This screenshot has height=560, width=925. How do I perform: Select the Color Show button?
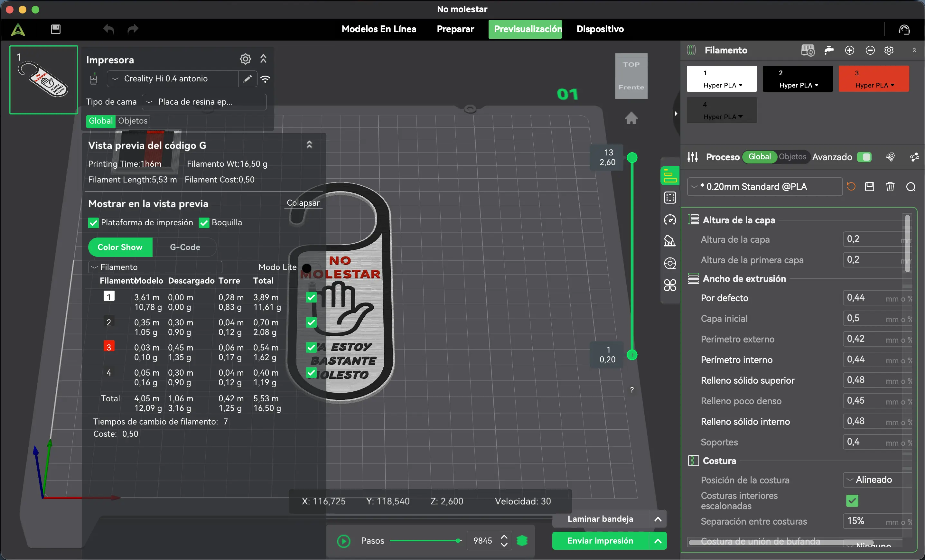pyautogui.click(x=120, y=247)
